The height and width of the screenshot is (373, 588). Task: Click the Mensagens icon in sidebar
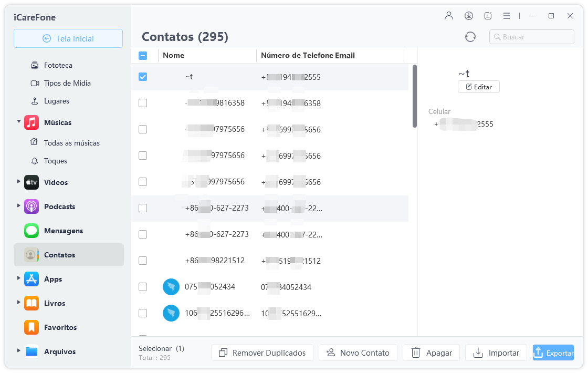tap(31, 231)
